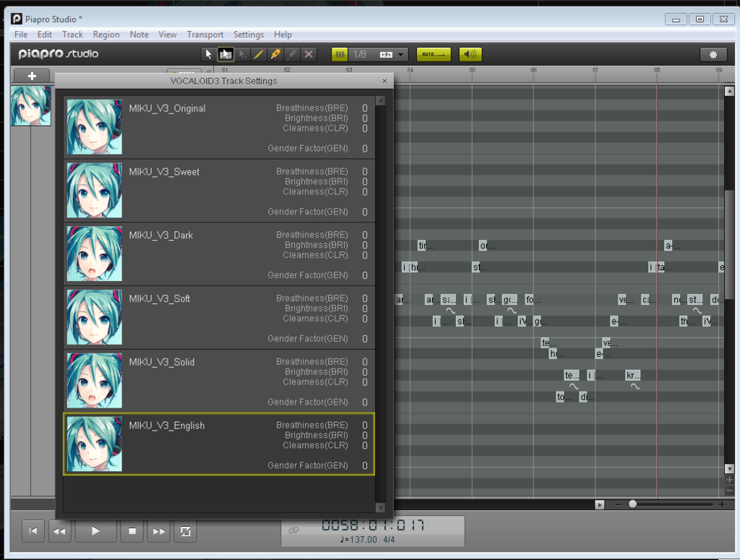
Task: Select the 'kr...' note in piano roll
Action: (x=633, y=376)
